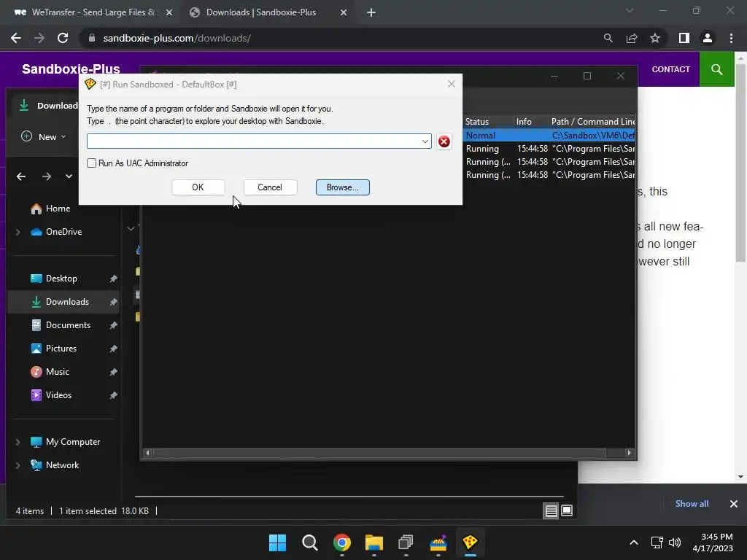Screen dimensions: 747x560
Task: Switch Explorer to details view
Action: tap(551, 511)
